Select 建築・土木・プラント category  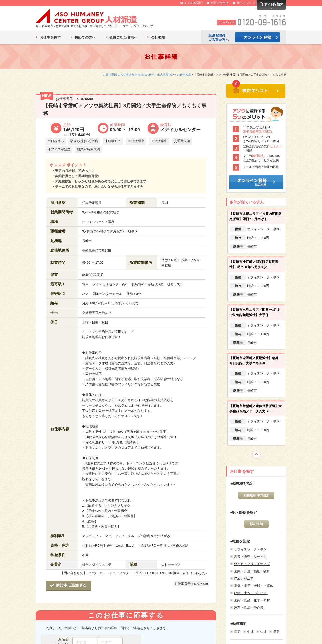[x=251, y=593]
